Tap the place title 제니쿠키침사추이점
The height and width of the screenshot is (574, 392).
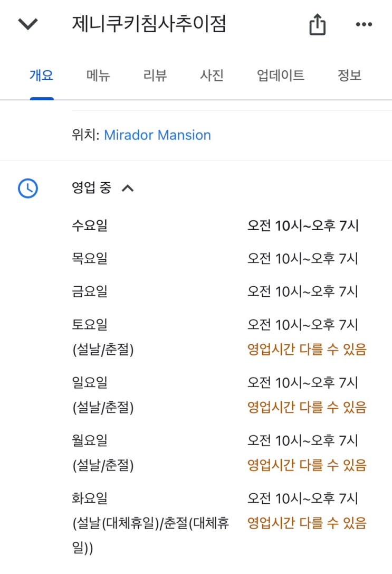[x=149, y=24]
